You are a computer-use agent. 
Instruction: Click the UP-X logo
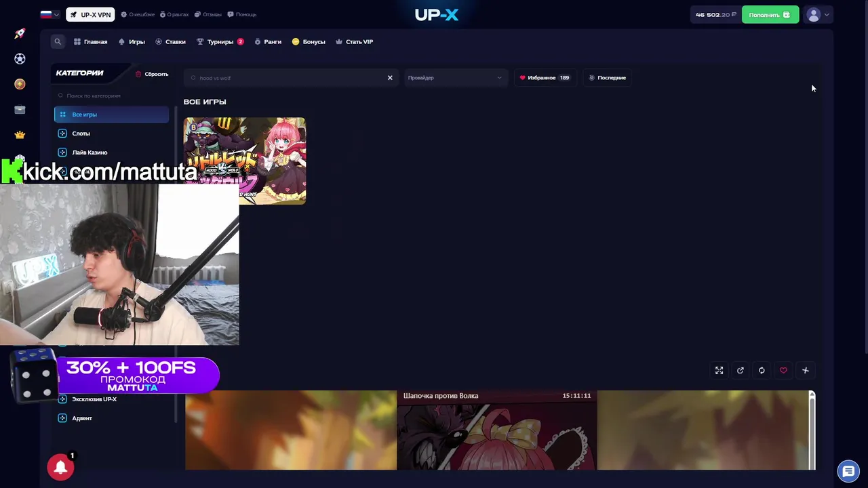tap(437, 15)
